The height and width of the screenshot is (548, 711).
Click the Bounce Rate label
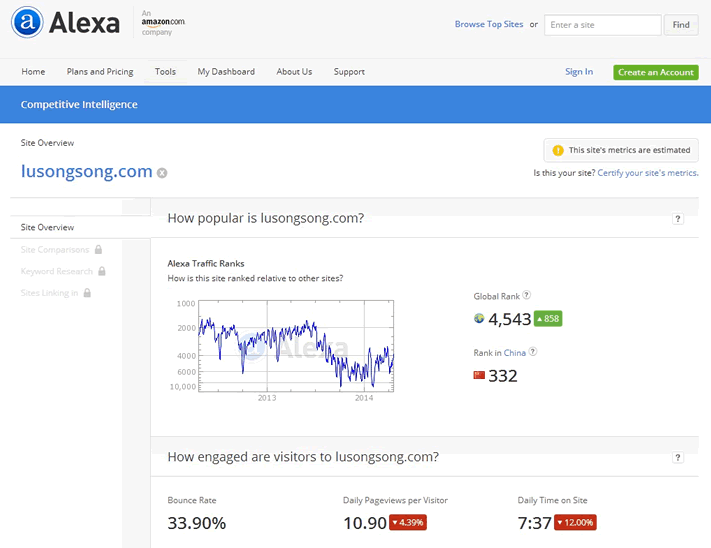192,500
